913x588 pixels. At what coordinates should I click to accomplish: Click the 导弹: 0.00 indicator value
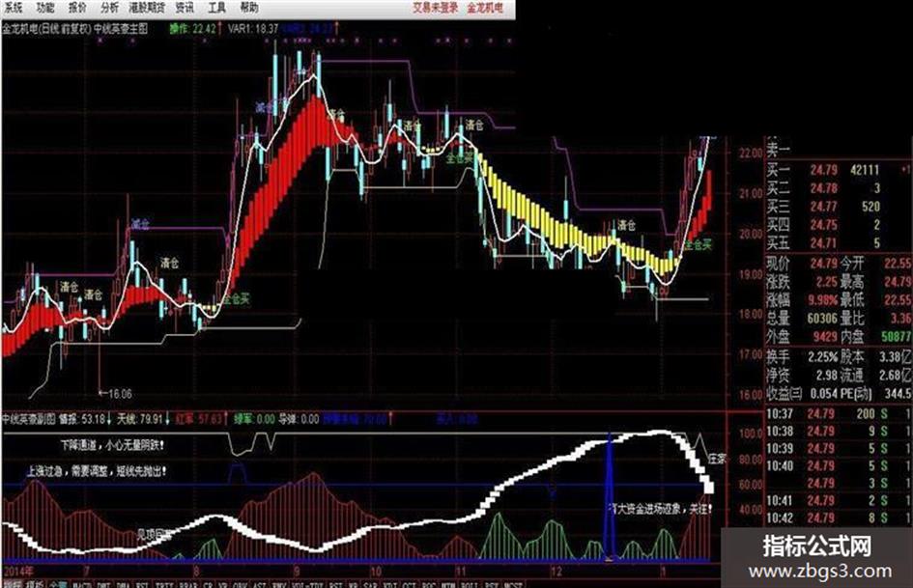[x=299, y=419]
